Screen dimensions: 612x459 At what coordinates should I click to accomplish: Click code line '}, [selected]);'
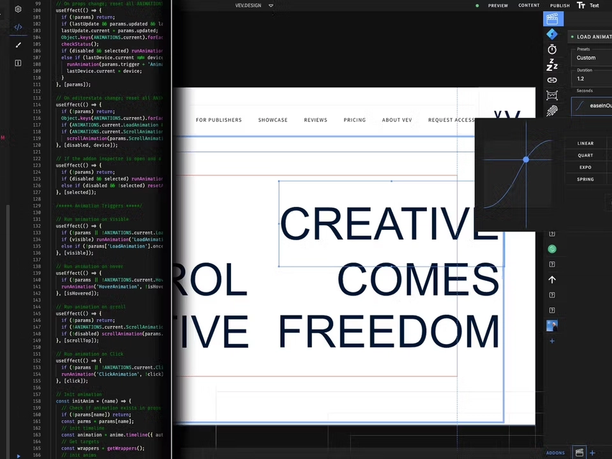point(76,192)
